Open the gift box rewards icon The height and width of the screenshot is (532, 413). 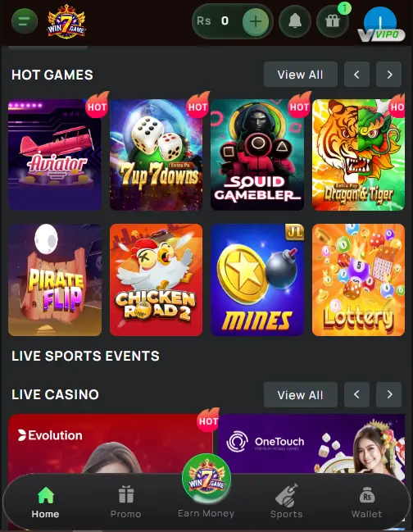[x=333, y=21]
